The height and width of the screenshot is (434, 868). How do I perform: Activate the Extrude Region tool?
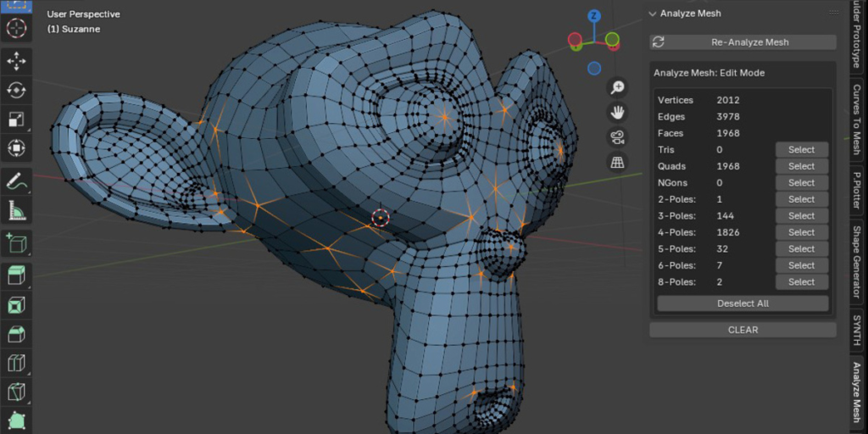16,275
